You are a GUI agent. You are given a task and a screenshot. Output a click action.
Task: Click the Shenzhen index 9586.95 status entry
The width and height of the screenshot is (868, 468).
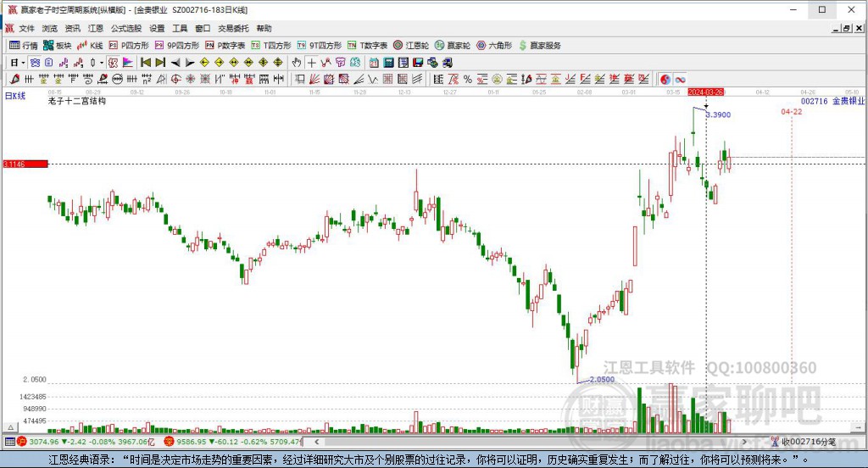234,442
